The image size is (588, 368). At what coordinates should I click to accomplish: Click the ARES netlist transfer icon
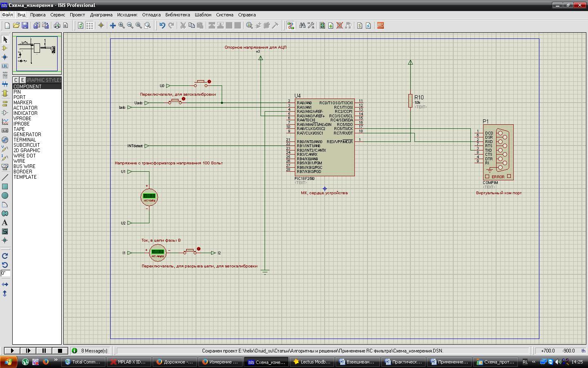point(381,25)
